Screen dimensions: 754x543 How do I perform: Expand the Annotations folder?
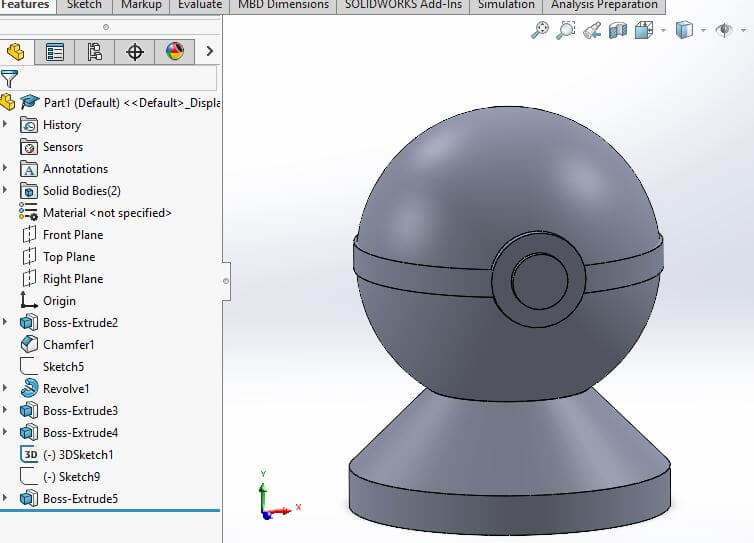(x=5, y=168)
